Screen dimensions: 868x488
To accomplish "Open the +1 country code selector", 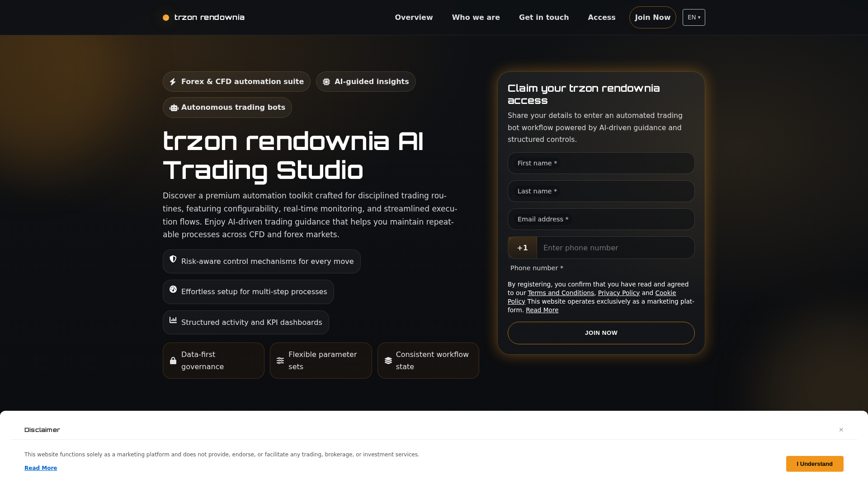I will 523,248.
